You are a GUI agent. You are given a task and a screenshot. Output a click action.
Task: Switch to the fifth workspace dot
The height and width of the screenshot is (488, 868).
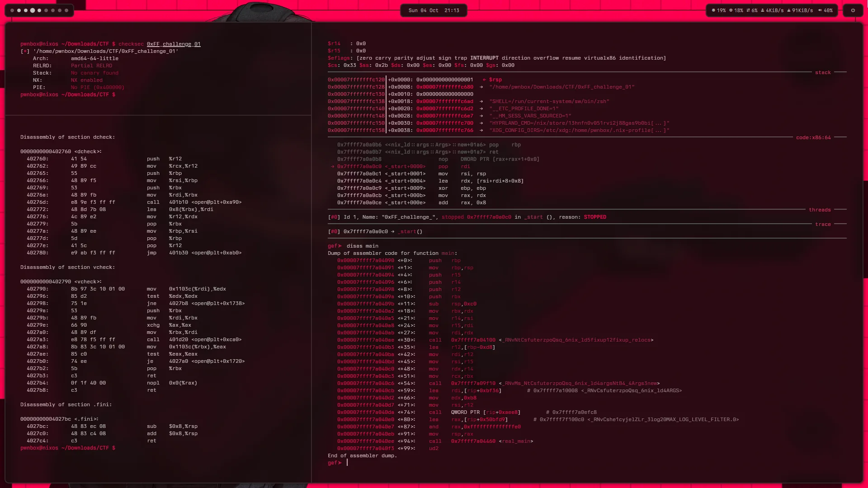point(39,10)
